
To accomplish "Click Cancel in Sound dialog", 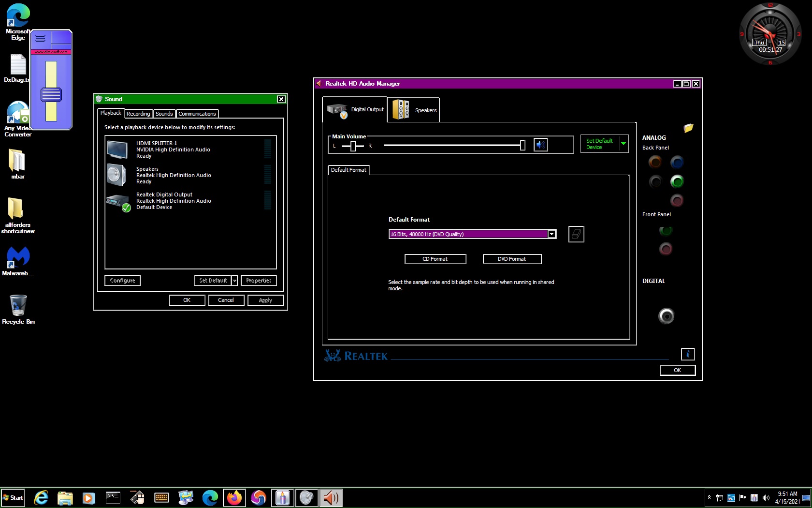I will (226, 300).
